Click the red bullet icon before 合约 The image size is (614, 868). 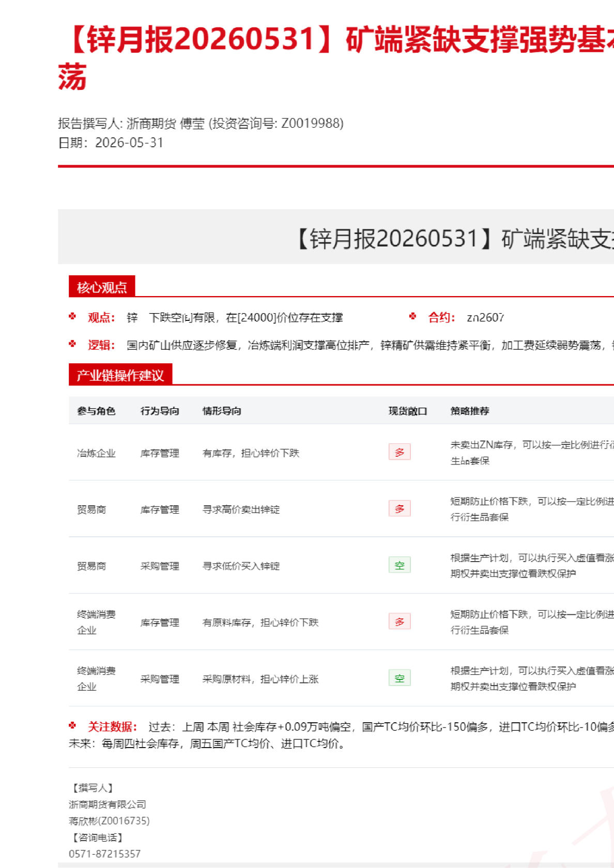(x=412, y=316)
